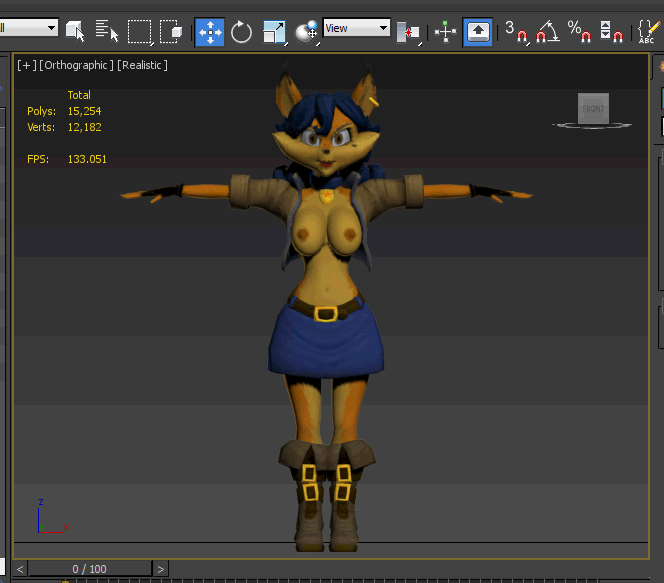Viewport: 664px width, 583px height.
Task: Activate Select and Rotate tool
Action: pyautogui.click(x=241, y=32)
